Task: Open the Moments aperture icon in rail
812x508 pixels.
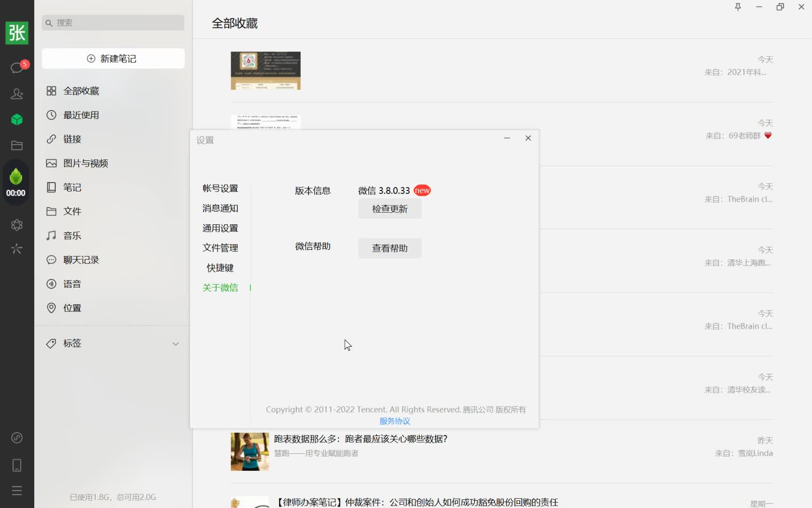Action: pyautogui.click(x=17, y=225)
